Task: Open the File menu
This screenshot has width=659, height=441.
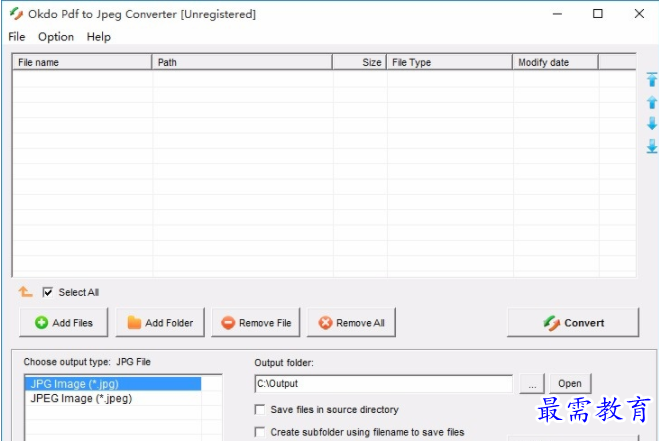Action: click(x=17, y=37)
